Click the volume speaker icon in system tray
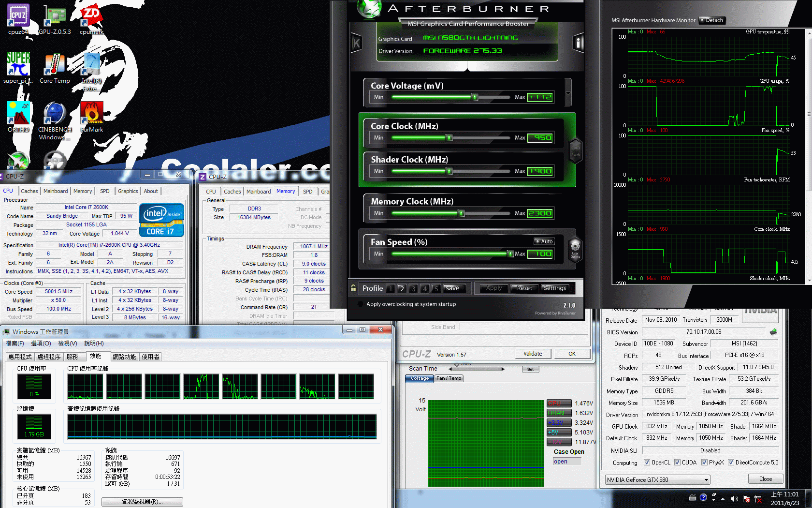The height and width of the screenshot is (508, 812). 734,498
